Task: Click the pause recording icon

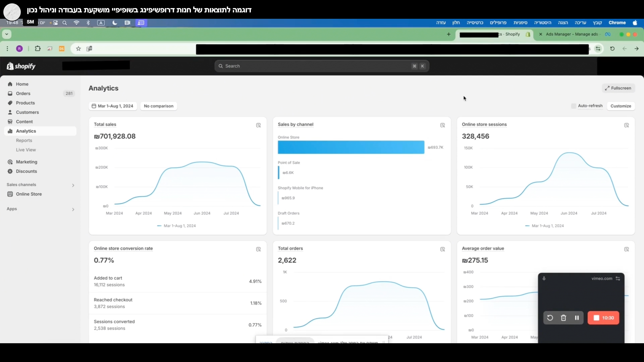Action: pos(577,318)
